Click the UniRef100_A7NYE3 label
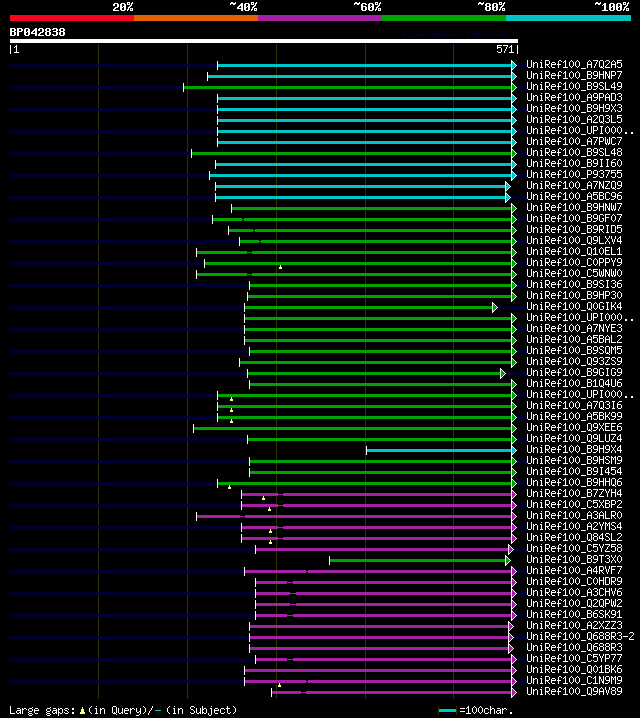Image resolution: width=640 pixels, height=718 pixels. [x=574, y=328]
